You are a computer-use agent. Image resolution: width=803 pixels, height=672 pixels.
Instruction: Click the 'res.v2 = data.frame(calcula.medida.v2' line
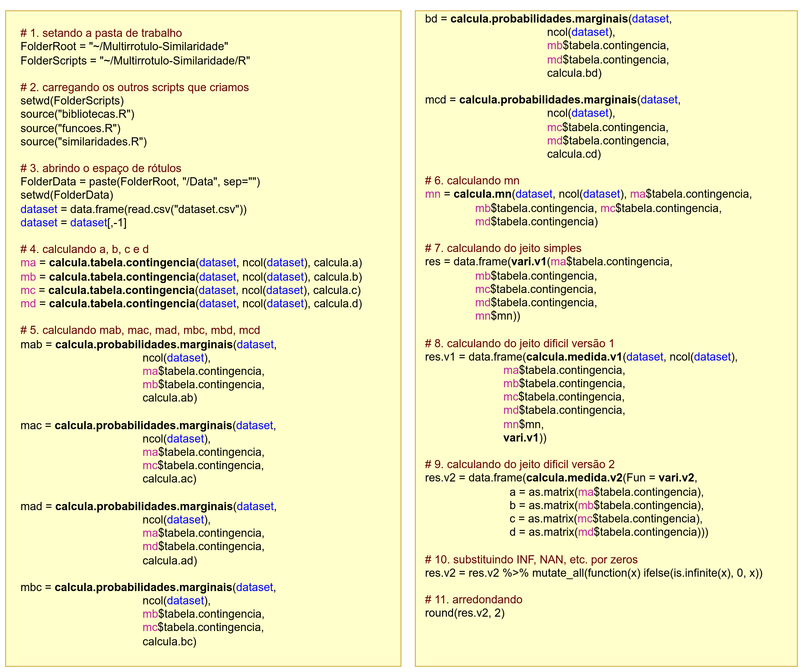coord(561,478)
